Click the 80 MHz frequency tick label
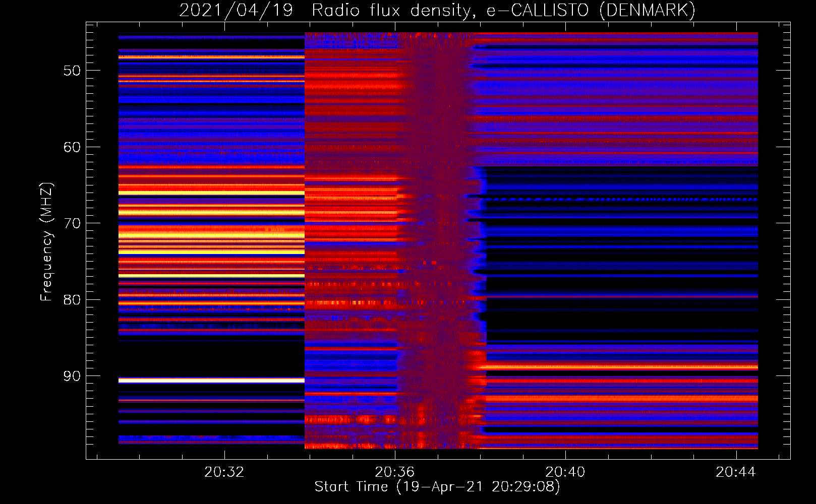The image size is (816, 504). point(72,300)
